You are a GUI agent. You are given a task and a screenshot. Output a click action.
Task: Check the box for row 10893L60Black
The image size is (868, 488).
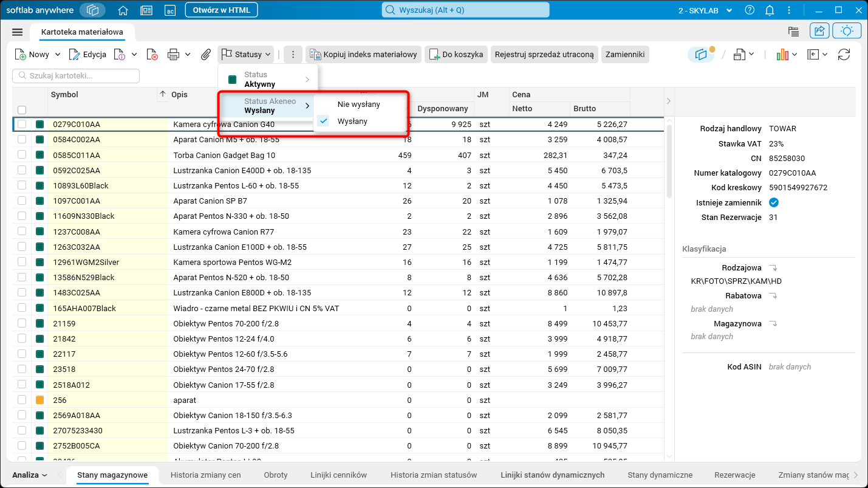point(22,185)
